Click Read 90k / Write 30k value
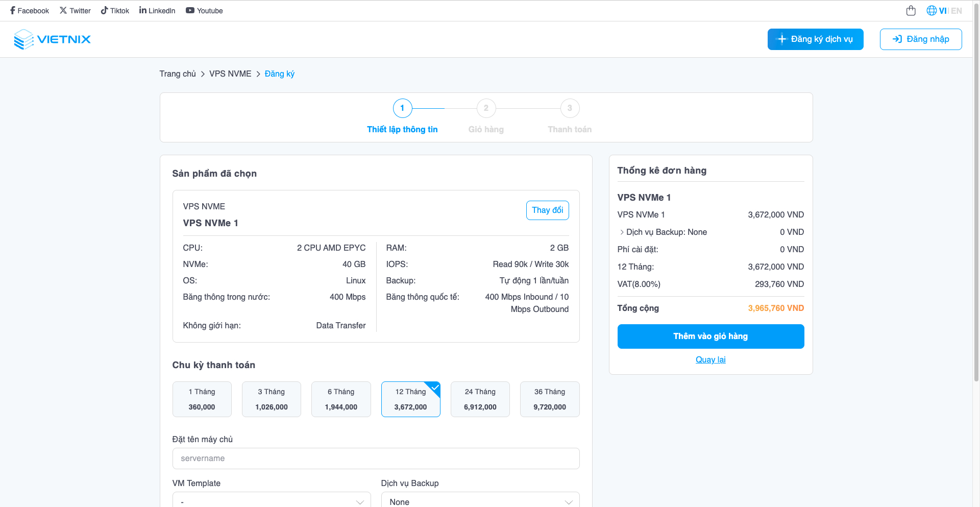The width and height of the screenshot is (980, 507). (x=531, y=264)
